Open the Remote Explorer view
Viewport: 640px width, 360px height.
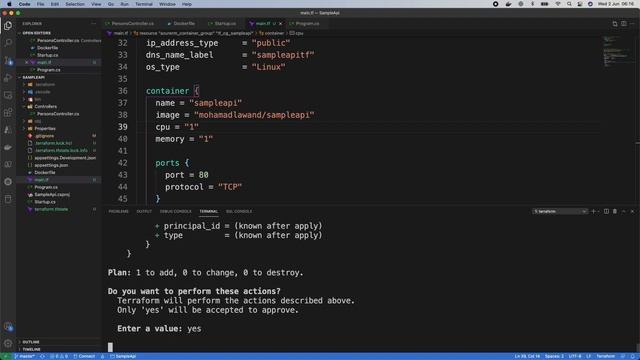tap(8, 95)
